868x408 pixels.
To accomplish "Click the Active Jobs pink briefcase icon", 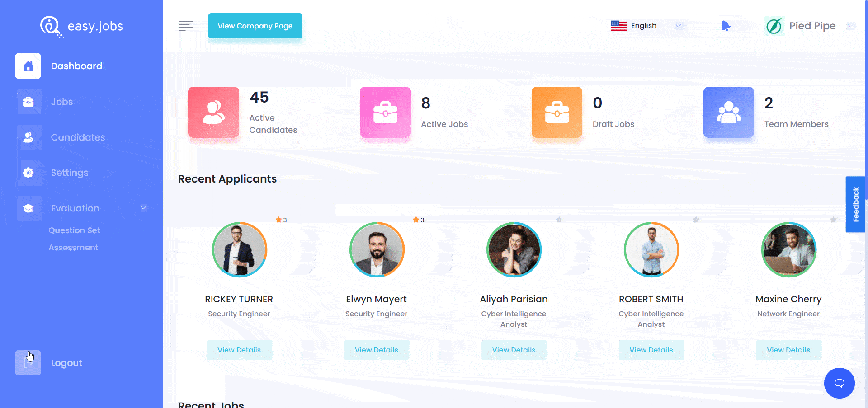I will (x=385, y=112).
